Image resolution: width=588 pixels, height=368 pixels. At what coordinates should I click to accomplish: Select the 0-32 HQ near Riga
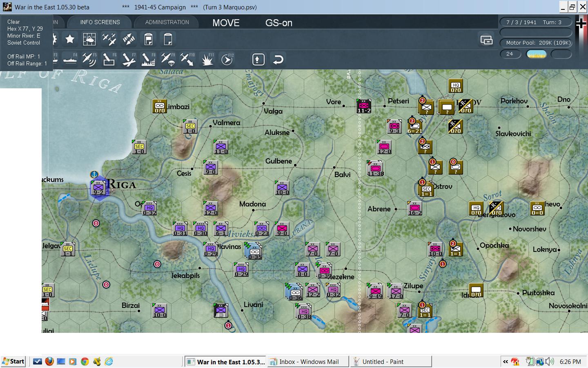(149, 208)
